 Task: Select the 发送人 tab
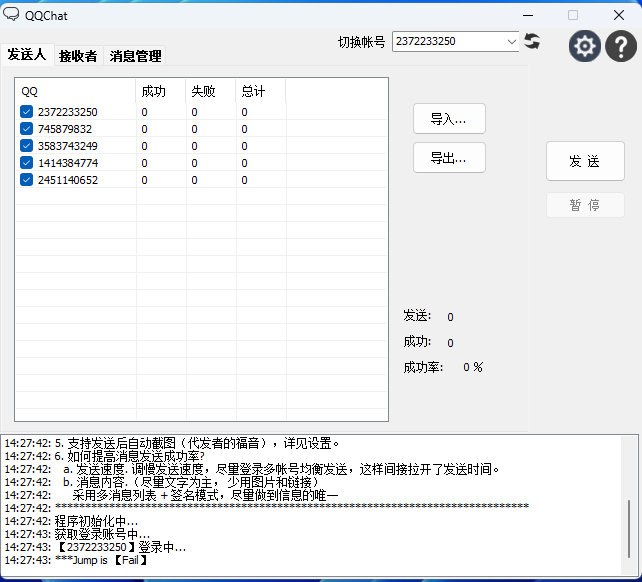(x=26, y=55)
